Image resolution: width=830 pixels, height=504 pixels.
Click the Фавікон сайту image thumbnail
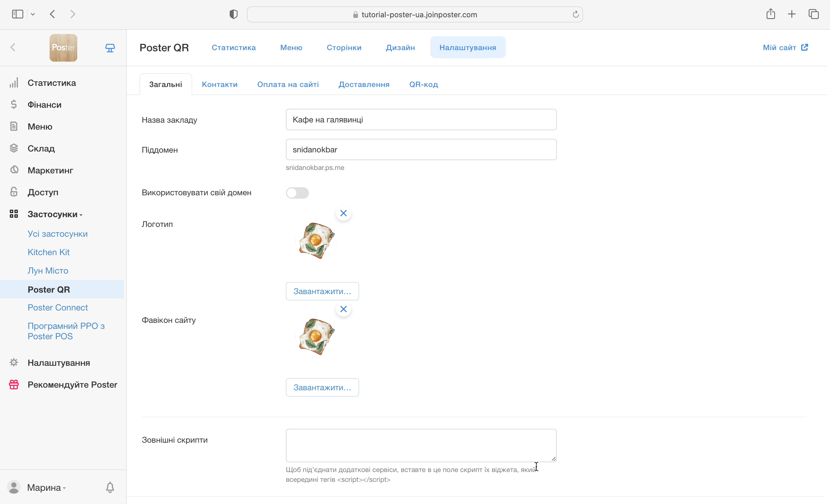pos(316,336)
